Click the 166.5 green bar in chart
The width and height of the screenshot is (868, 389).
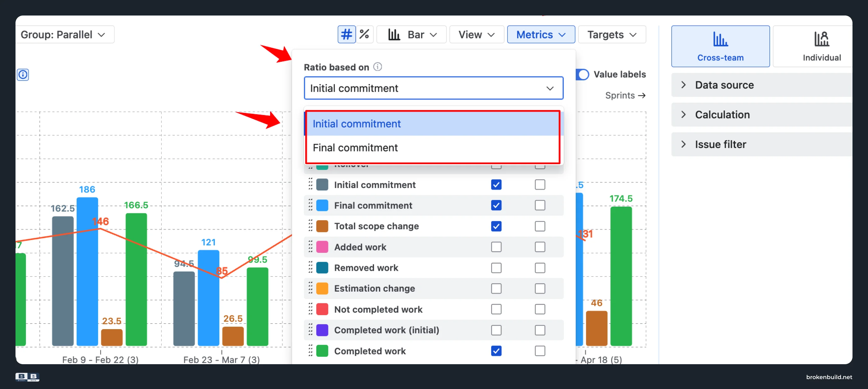click(136, 279)
